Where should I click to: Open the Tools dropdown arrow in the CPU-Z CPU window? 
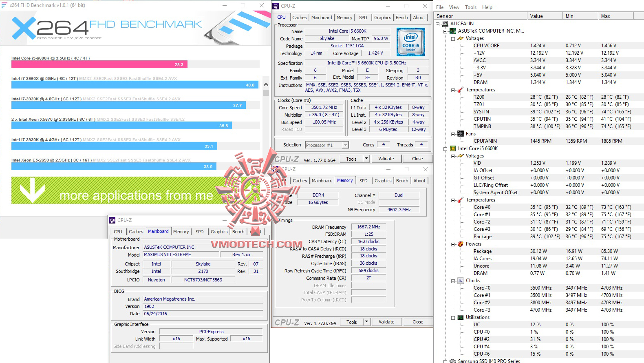coord(366,159)
